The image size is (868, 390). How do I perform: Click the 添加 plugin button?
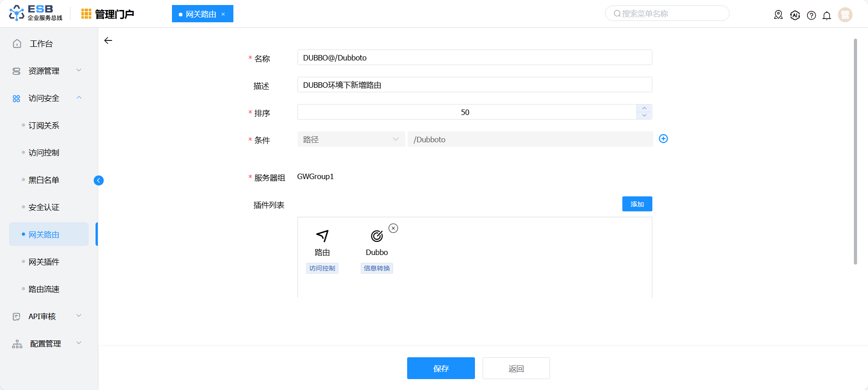pyautogui.click(x=637, y=204)
